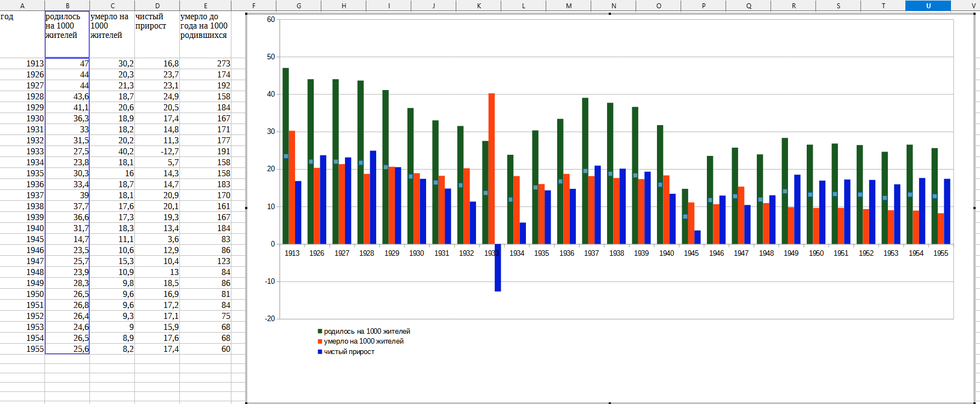Click the green 1913 birth bar
This screenshot has height=404, width=980.
tap(286, 156)
